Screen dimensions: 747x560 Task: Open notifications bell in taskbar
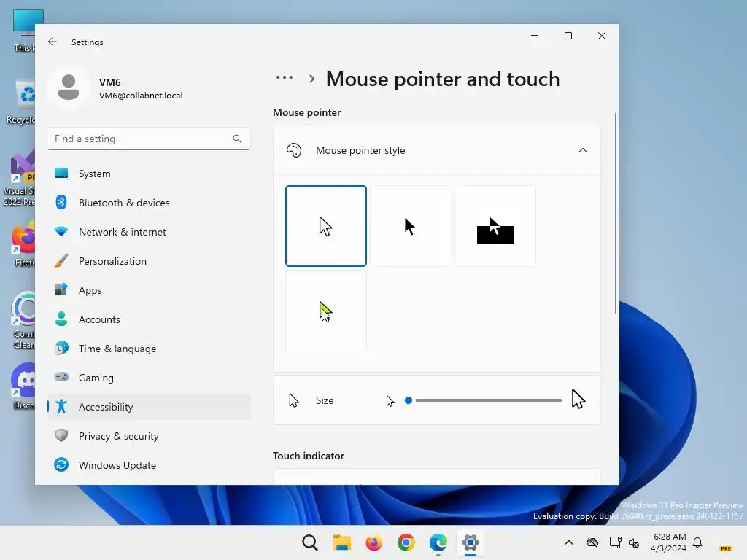tap(697, 542)
